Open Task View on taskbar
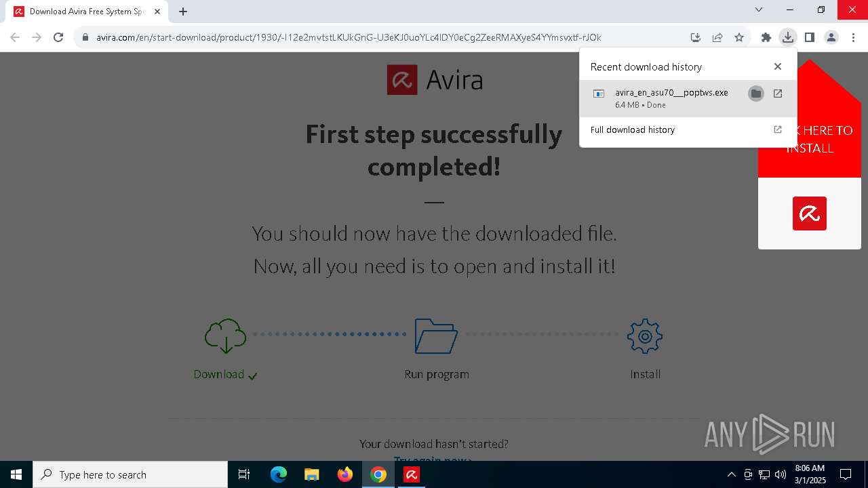 pos(244,474)
